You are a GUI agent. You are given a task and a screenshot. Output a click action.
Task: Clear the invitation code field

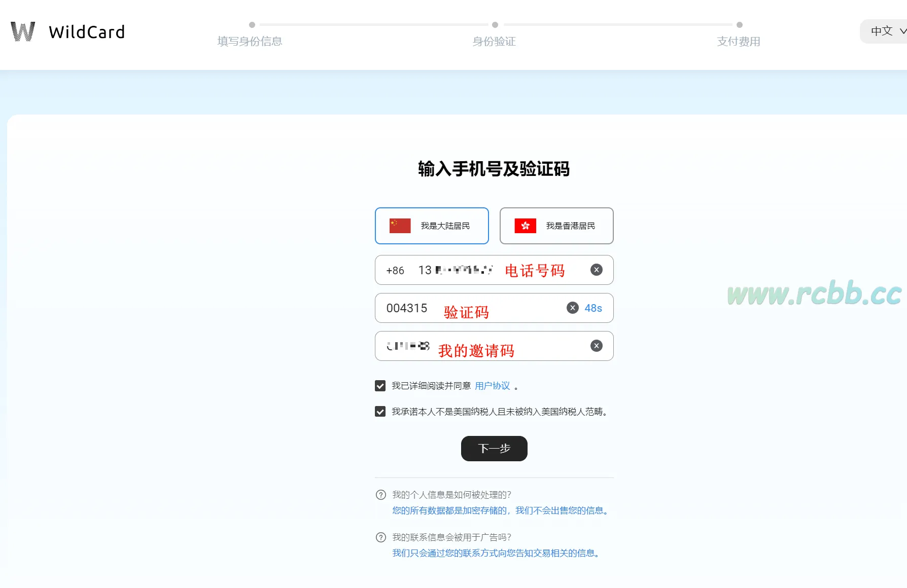[597, 346]
